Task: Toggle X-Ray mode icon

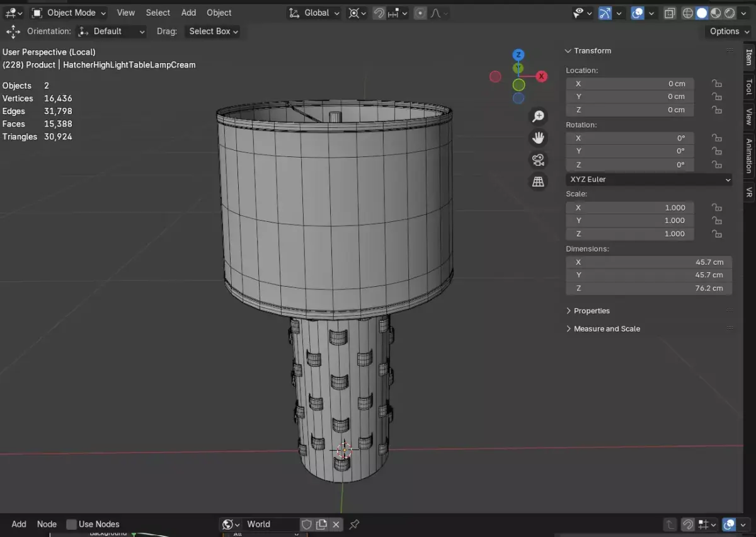Action: 670,13
